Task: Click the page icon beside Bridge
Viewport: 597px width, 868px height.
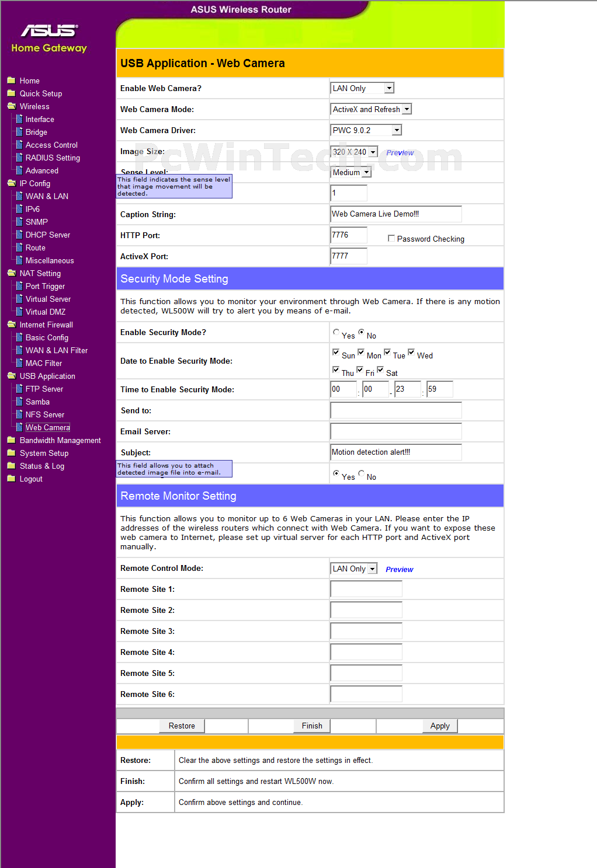Action: point(19,132)
